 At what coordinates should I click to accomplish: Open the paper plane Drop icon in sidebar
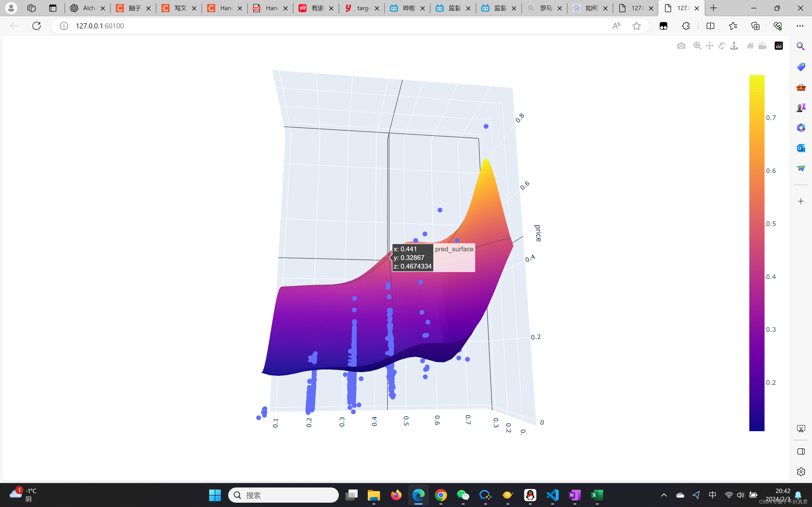[801, 168]
